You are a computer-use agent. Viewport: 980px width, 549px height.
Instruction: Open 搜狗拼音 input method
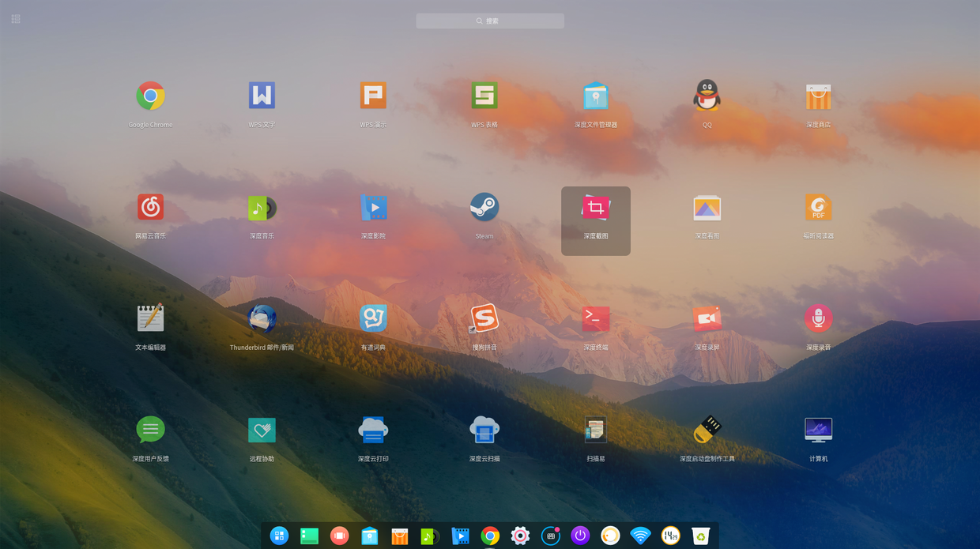tap(484, 318)
